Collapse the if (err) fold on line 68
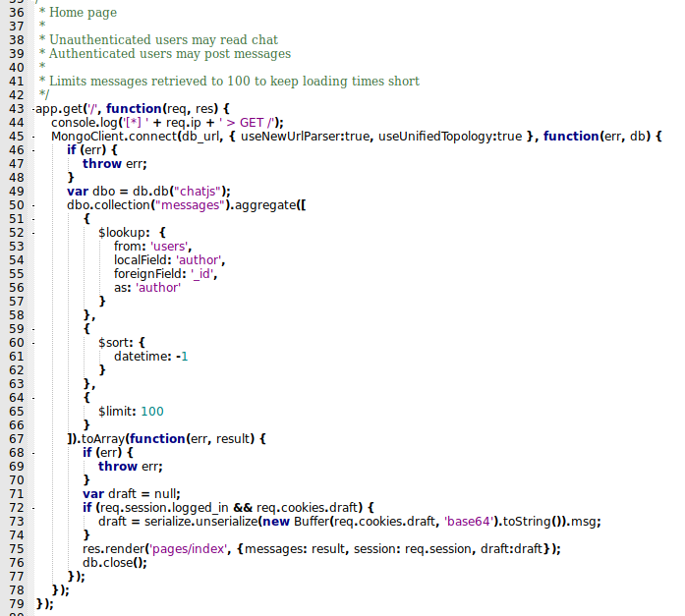Viewport: 685px width, 616px height. click(x=33, y=453)
